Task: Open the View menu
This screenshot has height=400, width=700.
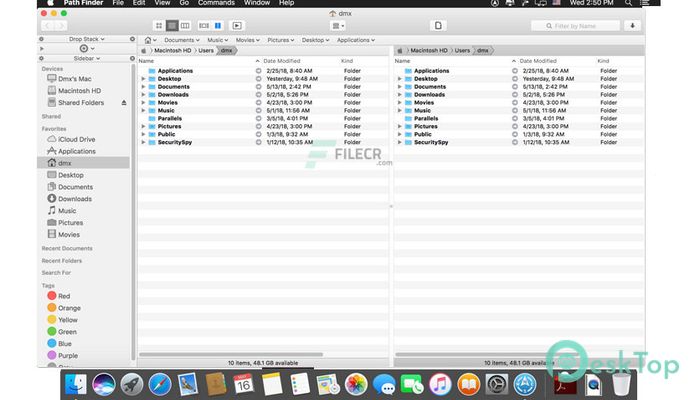Action: pos(162,3)
